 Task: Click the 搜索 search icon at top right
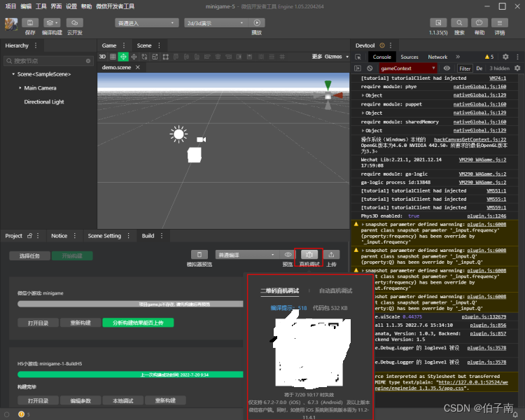click(459, 23)
